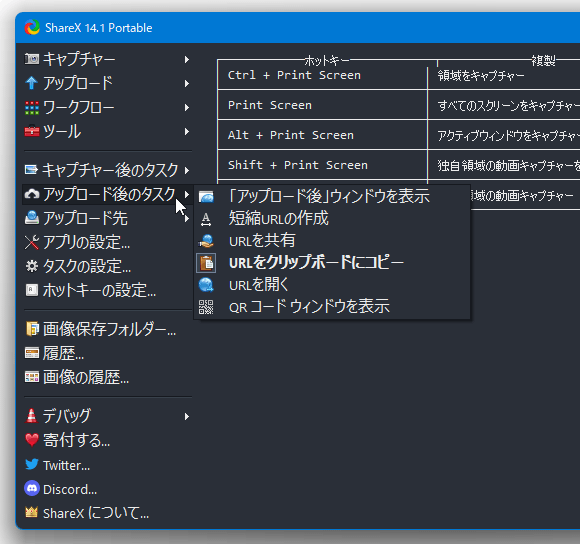Open Discord... link

[x=107, y=489]
